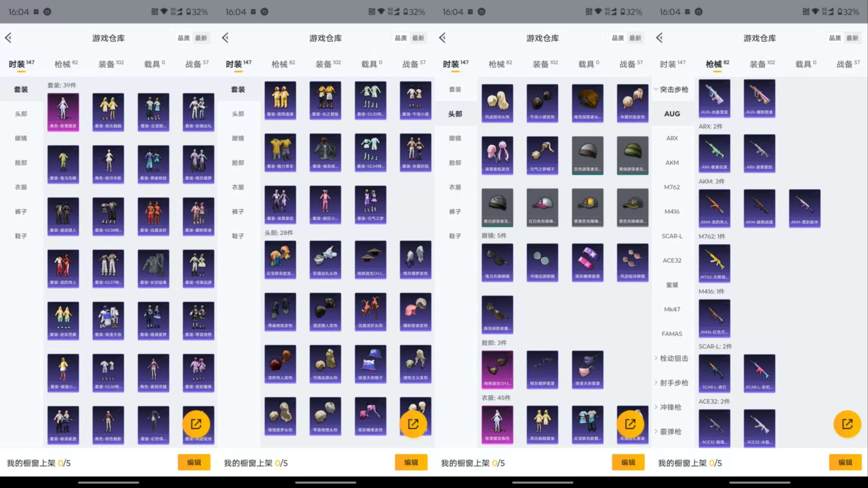Image resolution: width=868 pixels, height=488 pixels.
Task: Open the yellow-green striped beanie item
Action: pyautogui.click(x=633, y=155)
